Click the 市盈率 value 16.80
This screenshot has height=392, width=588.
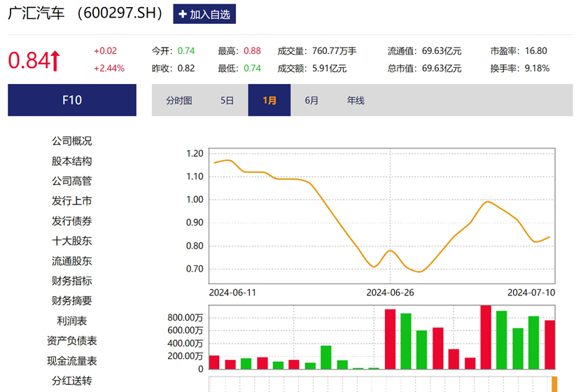[536, 50]
